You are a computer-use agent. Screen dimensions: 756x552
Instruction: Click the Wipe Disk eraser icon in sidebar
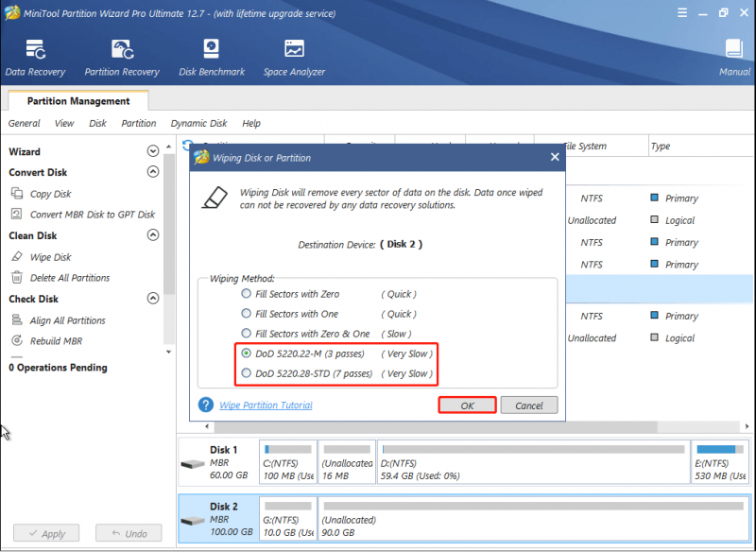coord(17,256)
